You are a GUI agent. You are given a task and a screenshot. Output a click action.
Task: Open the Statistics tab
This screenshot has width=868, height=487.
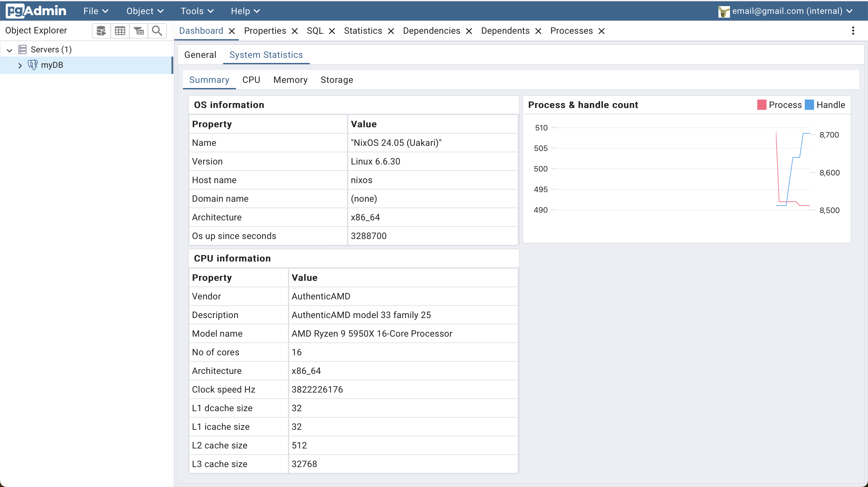click(x=363, y=31)
